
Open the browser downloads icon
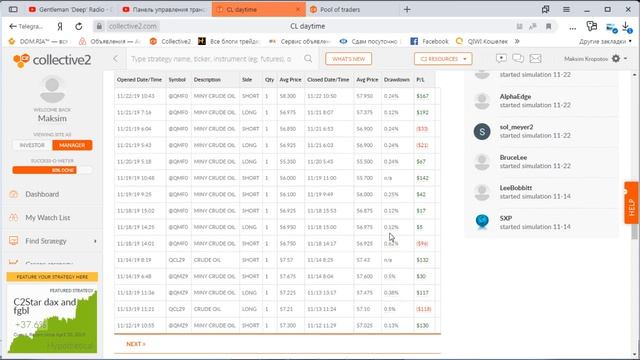point(627,27)
